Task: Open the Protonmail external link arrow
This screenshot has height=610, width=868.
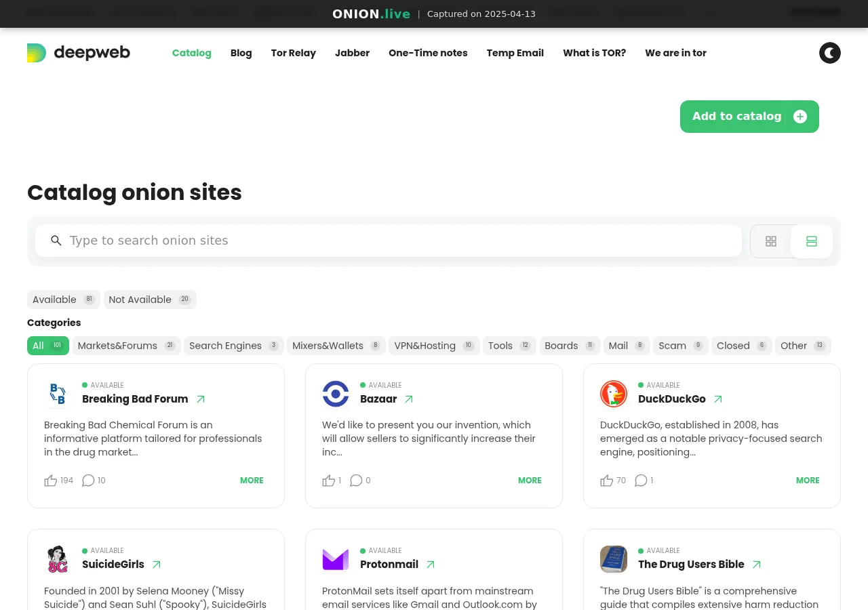Action: point(431,565)
